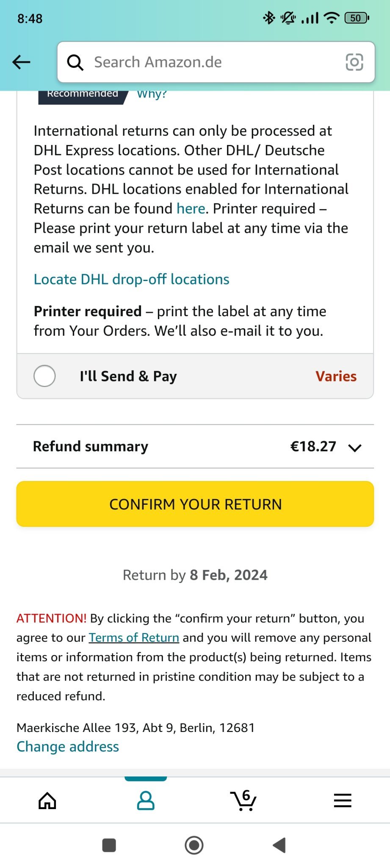Go to Amazon home tab
The height and width of the screenshot is (868, 390).
[47, 801]
